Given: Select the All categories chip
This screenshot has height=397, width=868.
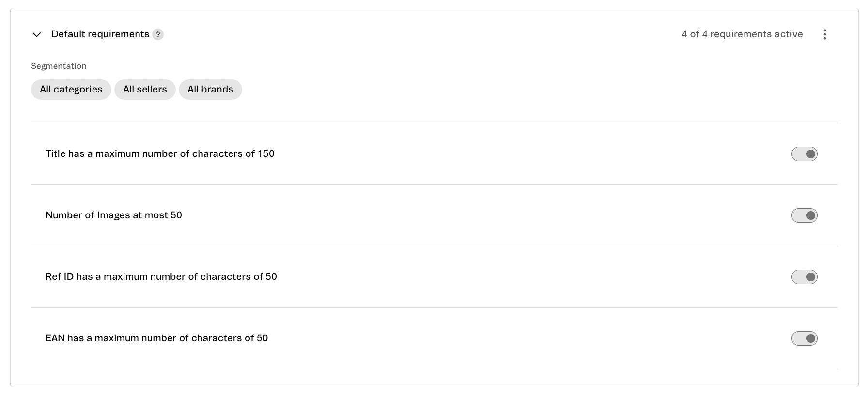Looking at the screenshot, I should (71, 90).
